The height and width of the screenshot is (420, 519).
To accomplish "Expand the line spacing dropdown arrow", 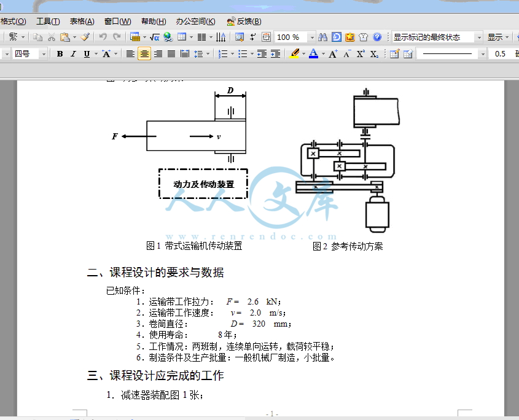I will pyautogui.click(x=208, y=54).
